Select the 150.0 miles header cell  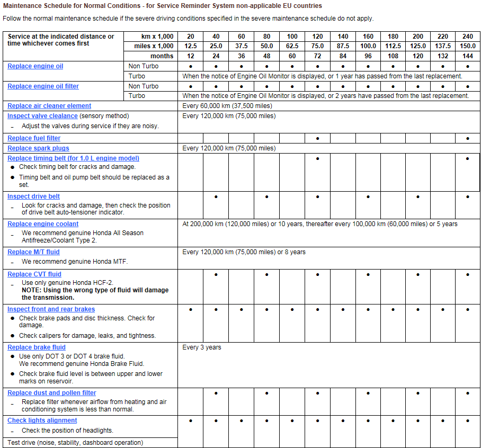pos(468,46)
